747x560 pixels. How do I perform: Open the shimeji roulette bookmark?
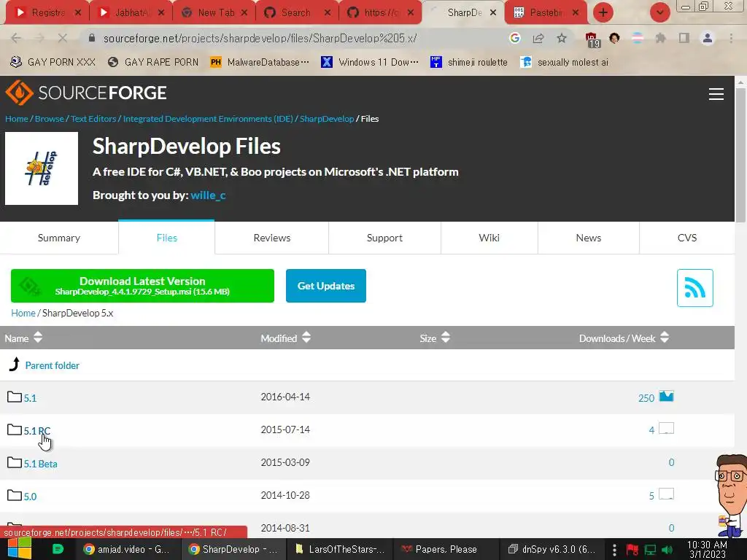469,63
